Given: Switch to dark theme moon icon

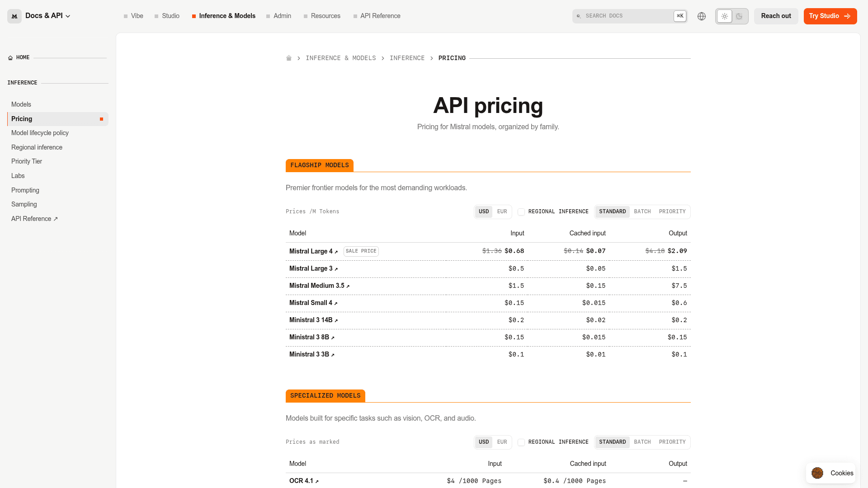Looking at the screenshot, I should (739, 16).
